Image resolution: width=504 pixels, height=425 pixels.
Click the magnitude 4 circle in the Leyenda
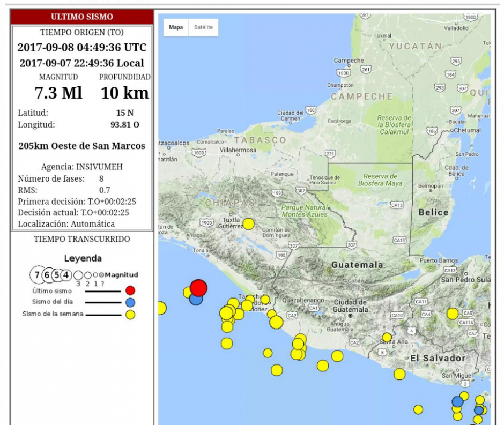coord(66,275)
